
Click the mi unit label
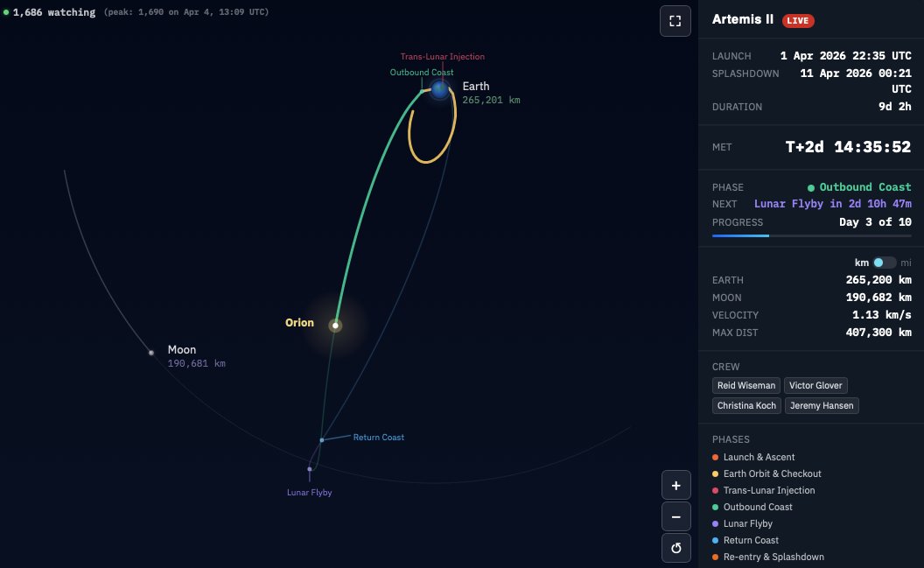(x=906, y=263)
